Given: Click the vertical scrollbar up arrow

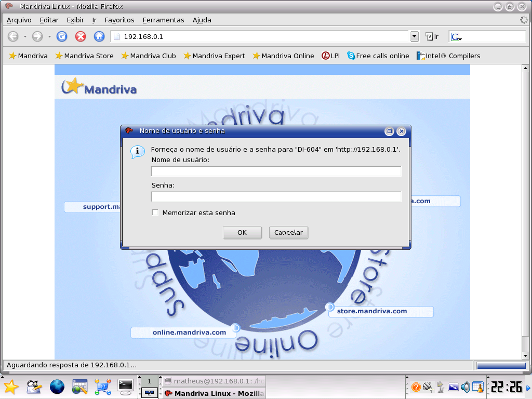Looking at the screenshot, I should pos(526,68).
